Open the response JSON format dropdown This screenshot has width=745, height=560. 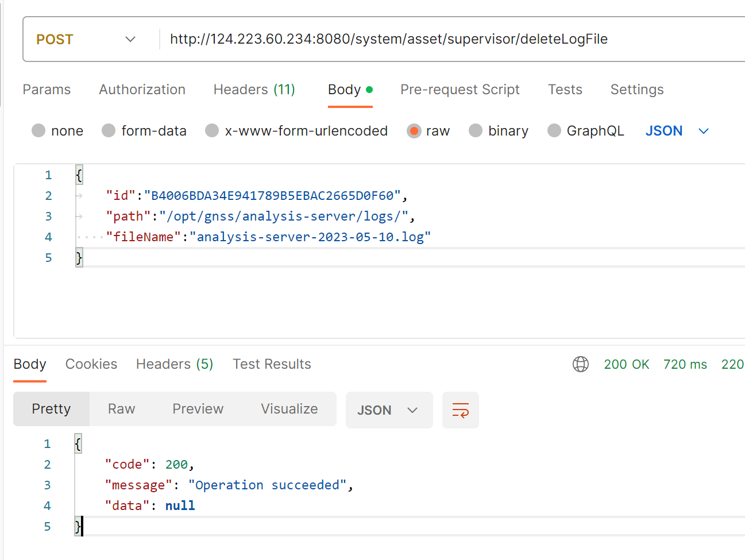pyautogui.click(x=388, y=410)
